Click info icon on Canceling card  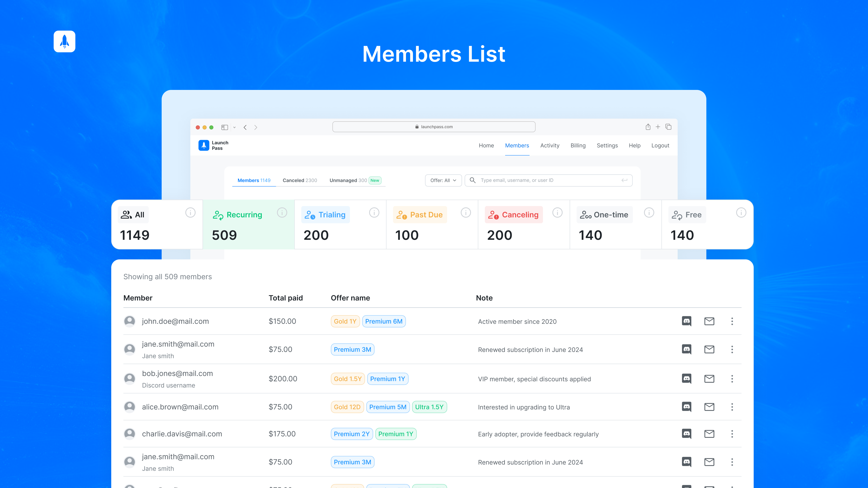tap(557, 213)
